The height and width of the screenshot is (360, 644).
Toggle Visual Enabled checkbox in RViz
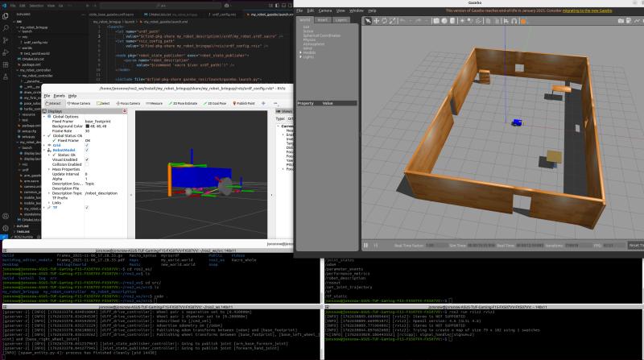[x=87, y=159]
